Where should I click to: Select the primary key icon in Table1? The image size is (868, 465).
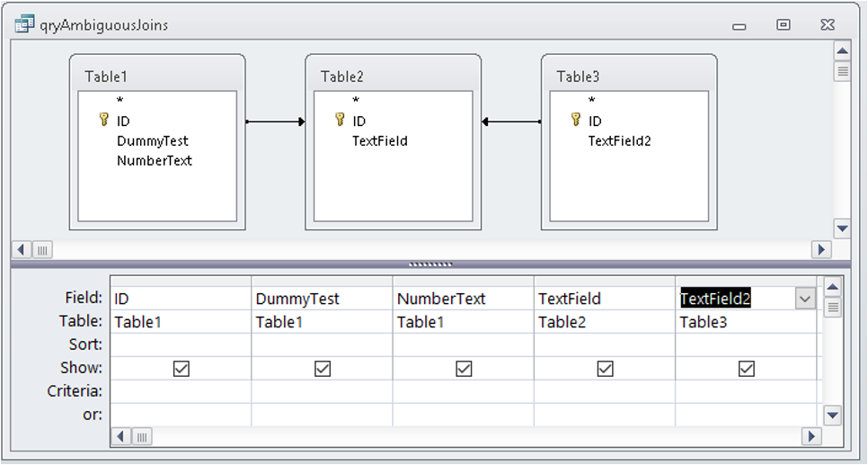point(103,119)
